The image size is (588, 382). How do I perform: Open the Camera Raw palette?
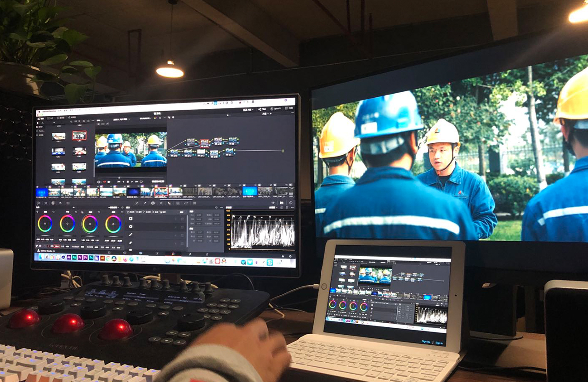point(40,203)
